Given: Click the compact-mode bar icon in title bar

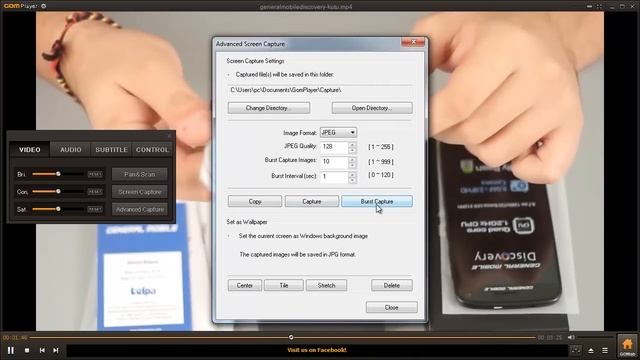Looking at the screenshot, I should pyautogui.click(x=589, y=7).
